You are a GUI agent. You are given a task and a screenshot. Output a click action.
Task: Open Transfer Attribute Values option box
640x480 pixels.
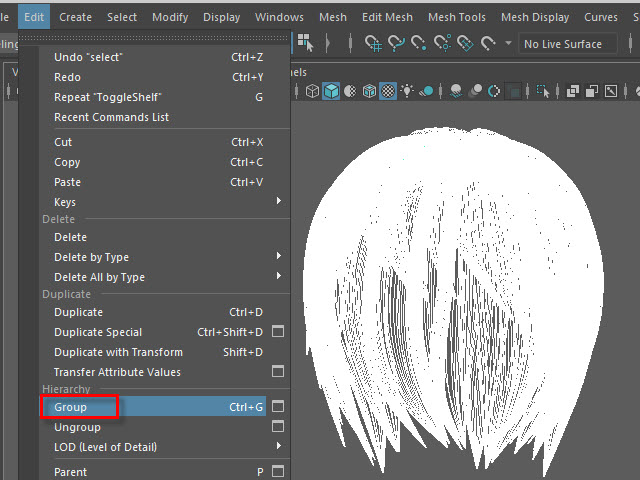coord(279,372)
